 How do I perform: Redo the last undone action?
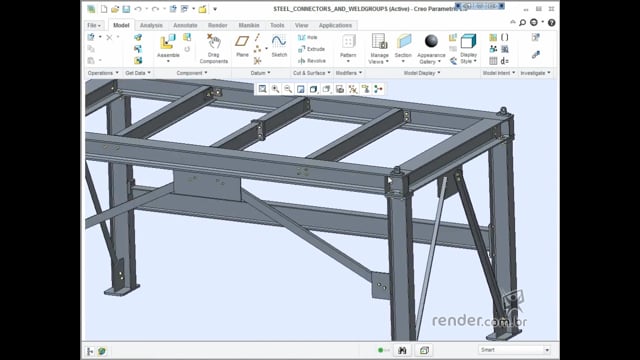click(155, 9)
